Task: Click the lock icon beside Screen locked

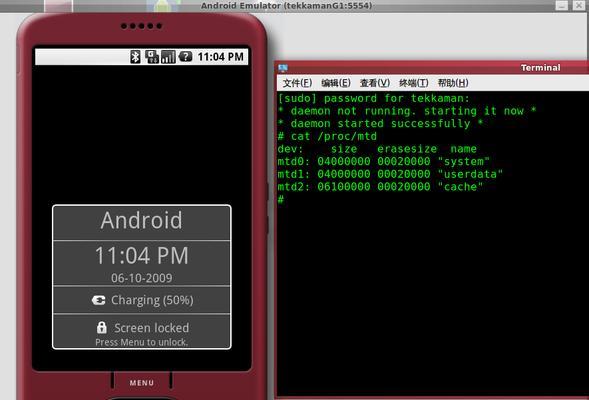Action: 102,328
